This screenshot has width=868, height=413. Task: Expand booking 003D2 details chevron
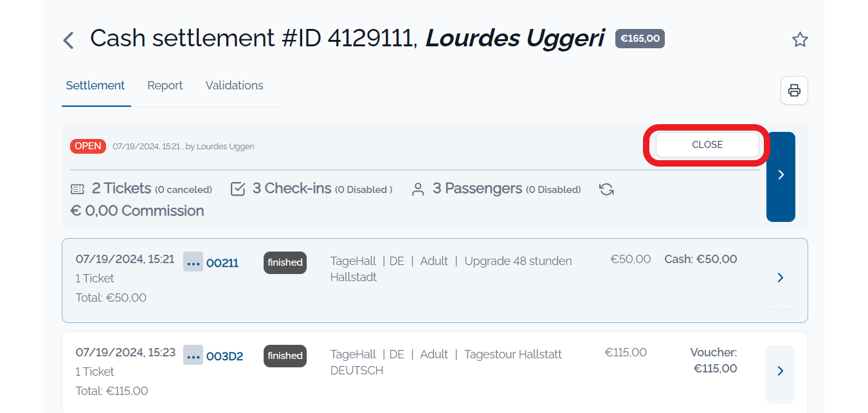coord(780,371)
